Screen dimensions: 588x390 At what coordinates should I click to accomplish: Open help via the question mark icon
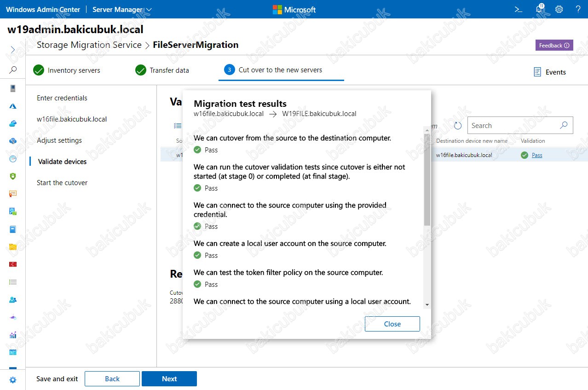click(x=578, y=9)
